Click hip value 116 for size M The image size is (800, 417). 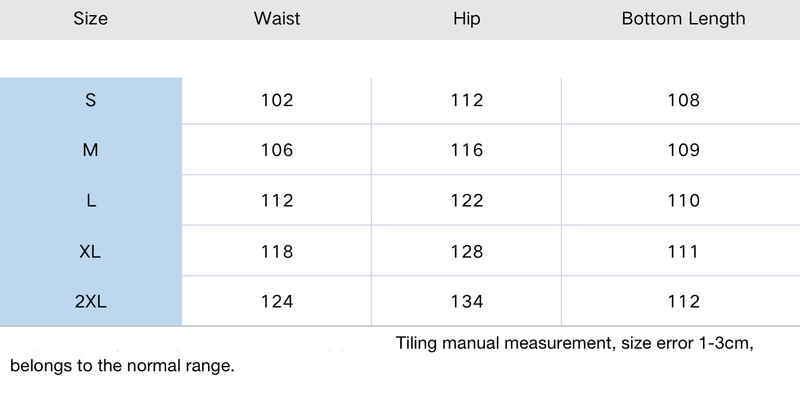click(x=467, y=150)
